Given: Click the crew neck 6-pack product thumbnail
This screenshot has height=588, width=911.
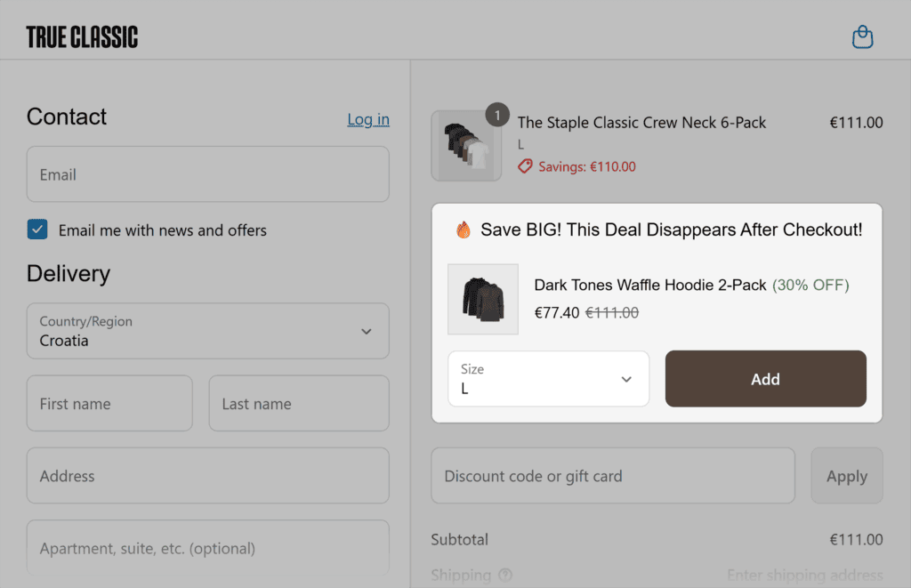Looking at the screenshot, I should (x=466, y=145).
